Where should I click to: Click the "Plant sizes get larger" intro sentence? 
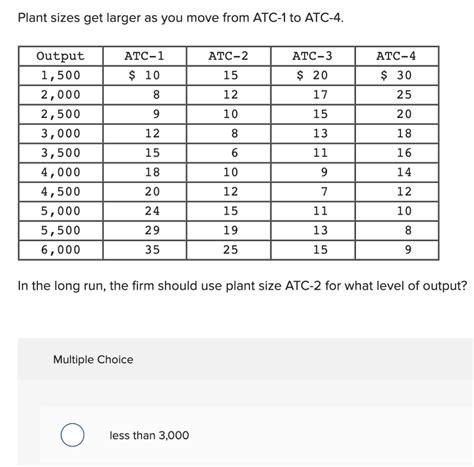click(180, 18)
